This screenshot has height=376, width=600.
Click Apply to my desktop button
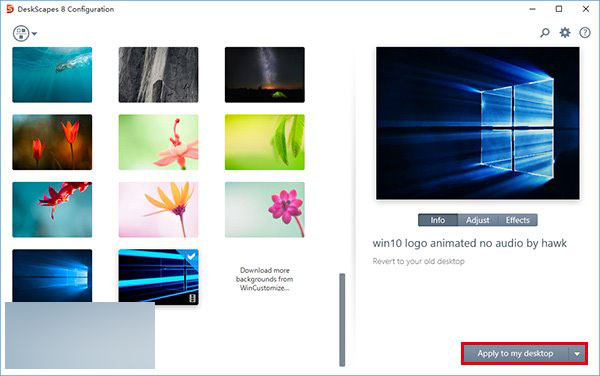tap(515, 354)
